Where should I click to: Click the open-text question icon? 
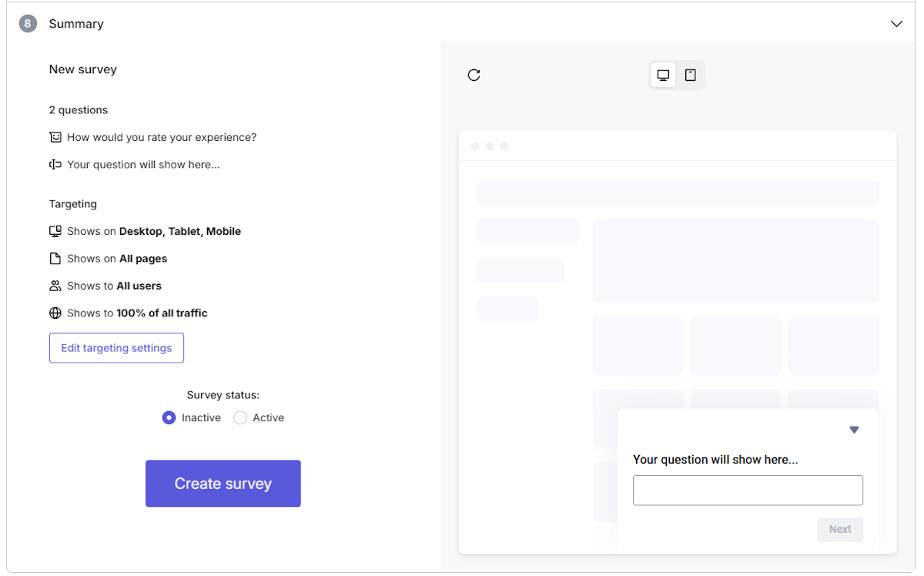(x=55, y=164)
